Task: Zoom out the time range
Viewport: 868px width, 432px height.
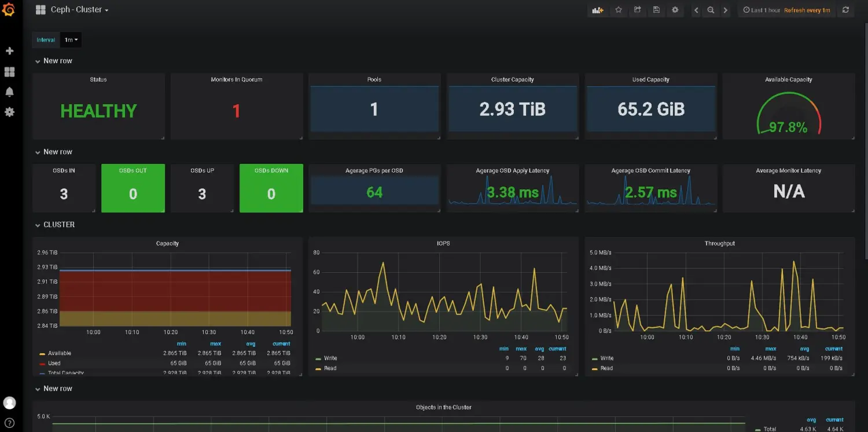Action: tap(711, 10)
